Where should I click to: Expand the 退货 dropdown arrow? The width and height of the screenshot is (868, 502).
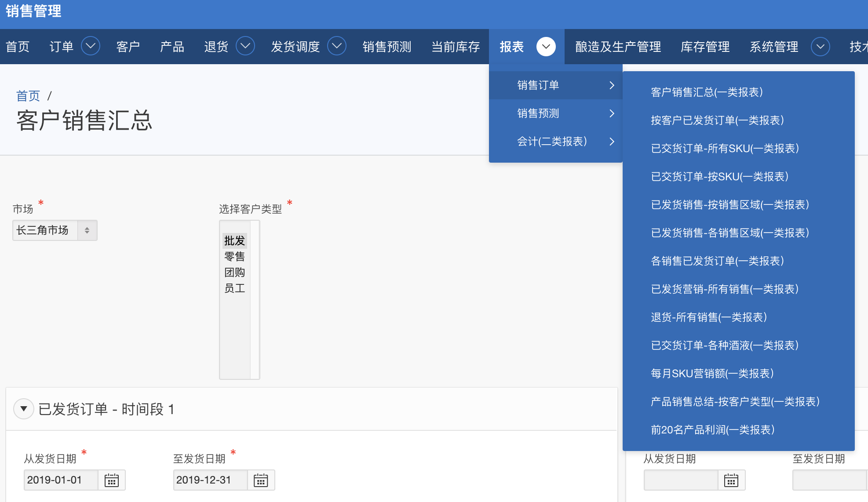pyautogui.click(x=245, y=46)
